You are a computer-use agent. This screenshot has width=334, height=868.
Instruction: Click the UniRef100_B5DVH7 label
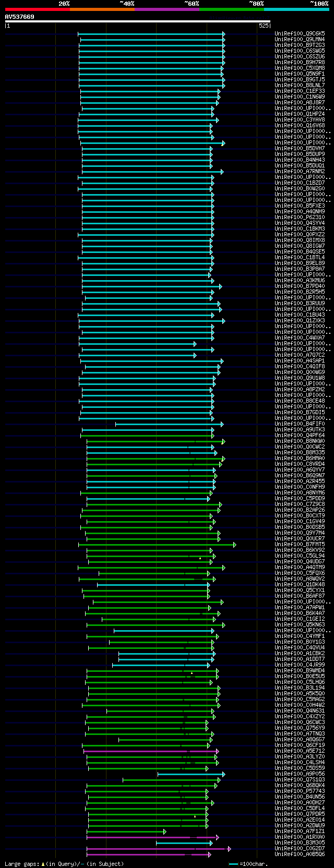300,149
